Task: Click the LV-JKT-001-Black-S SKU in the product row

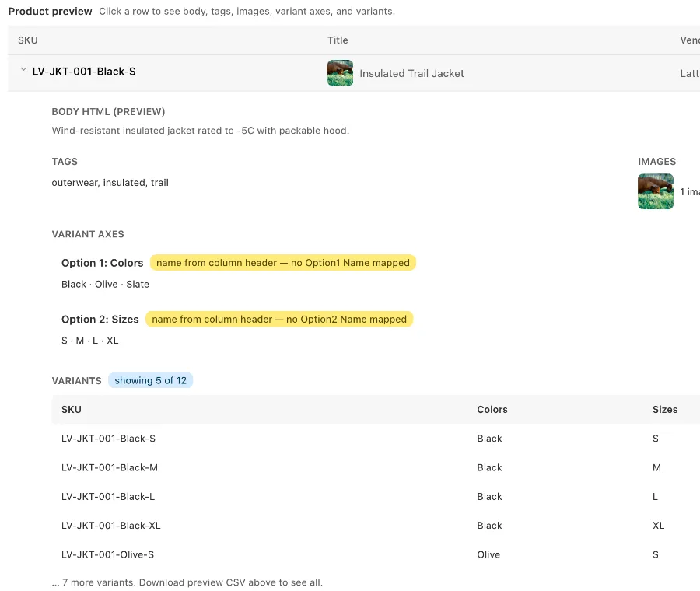Action: pos(84,72)
